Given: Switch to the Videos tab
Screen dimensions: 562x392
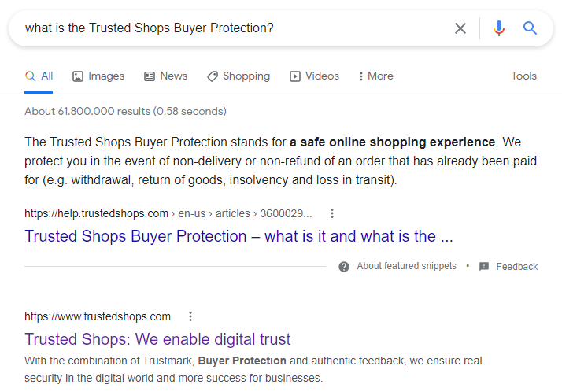Looking at the screenshot, I should 314,76.
